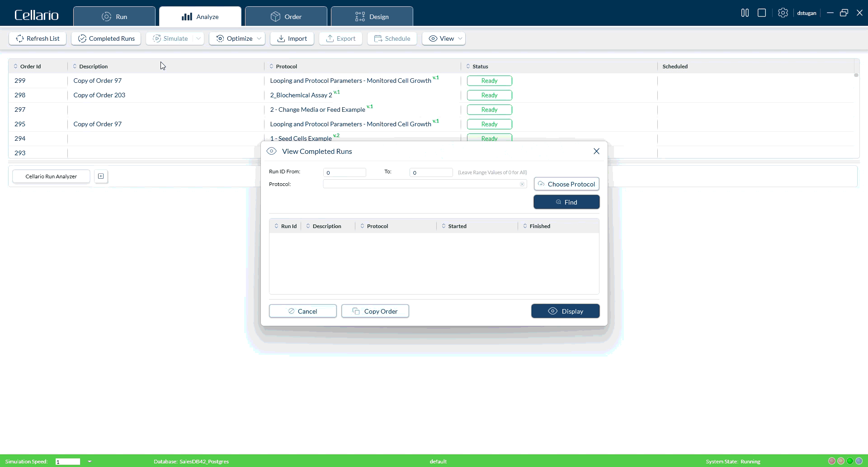Sort completed runs by Finished
Image resolution: width=868 pixels, height=467 pixels.
pyautogui.click(x=537, y=226)
